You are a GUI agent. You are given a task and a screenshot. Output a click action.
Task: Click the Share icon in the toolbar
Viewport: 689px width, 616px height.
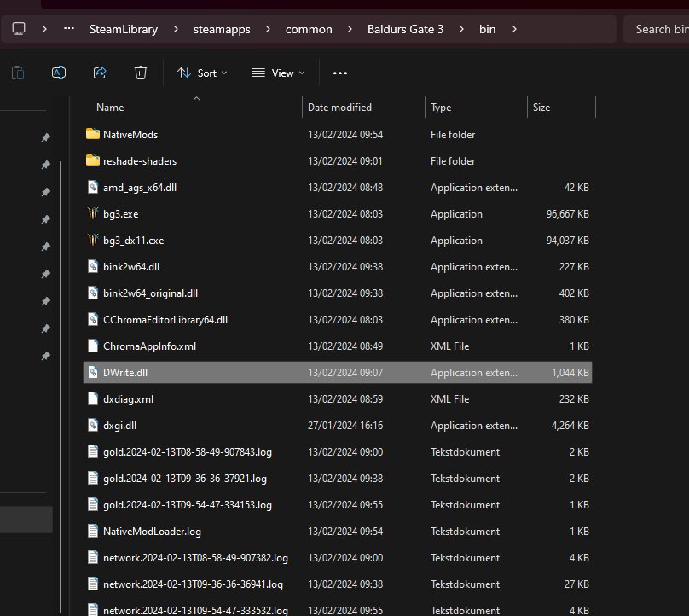pyautogui.click(x=100, y=73)
